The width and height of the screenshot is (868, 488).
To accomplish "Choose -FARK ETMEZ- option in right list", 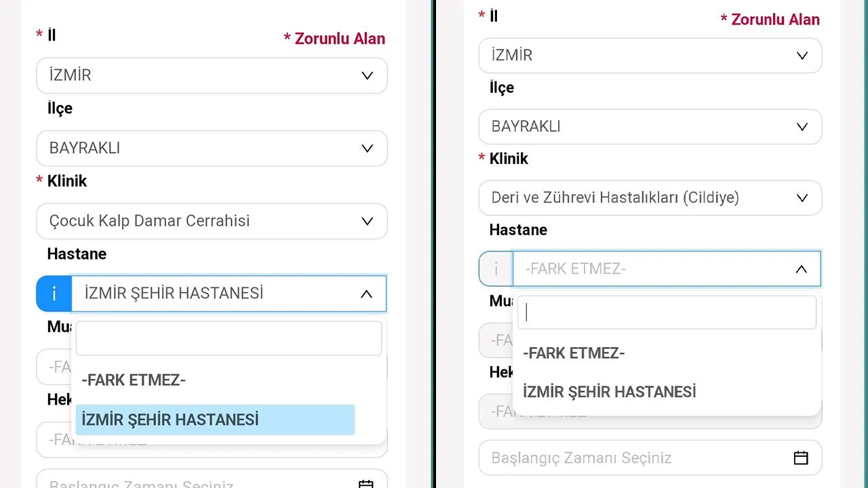I will [x=574, y=353].
